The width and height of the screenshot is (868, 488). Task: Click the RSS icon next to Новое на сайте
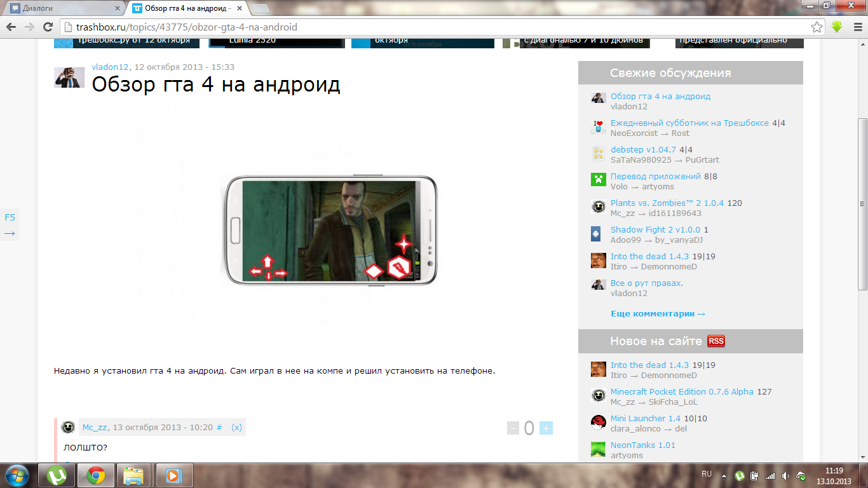[716, 341]
